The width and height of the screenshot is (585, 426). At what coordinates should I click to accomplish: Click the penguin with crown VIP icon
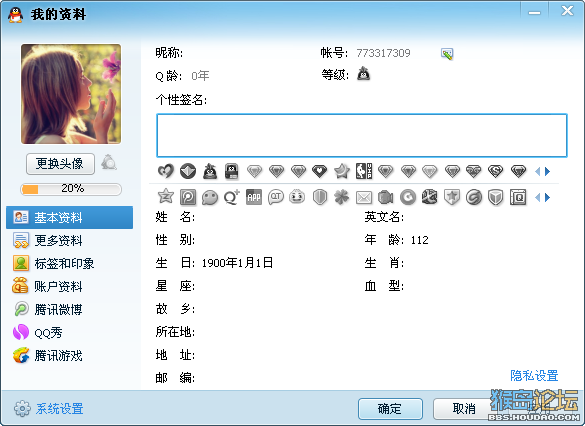point(210,171)
